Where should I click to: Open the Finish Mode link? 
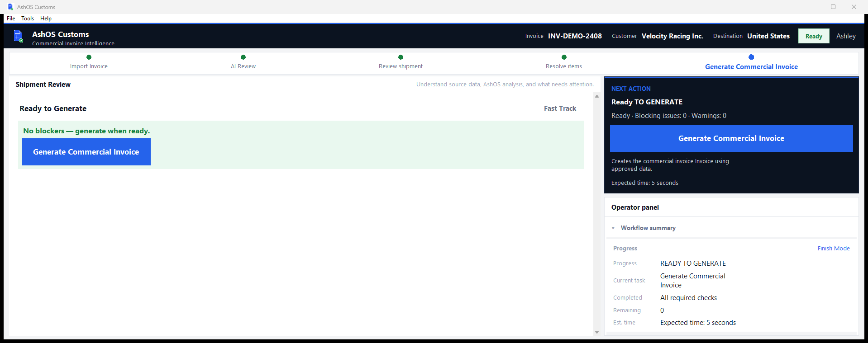[834, 248]
